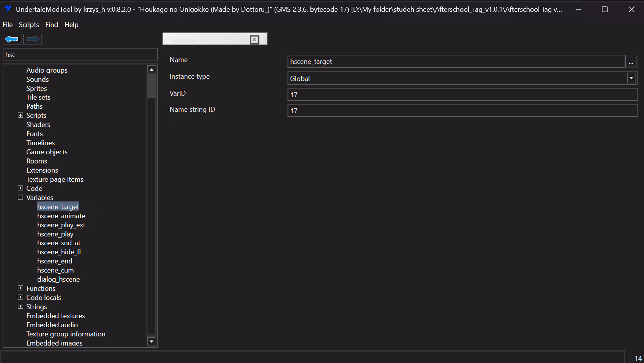Expand the Code tree node
644x363 pixels.
pos(21,188)
